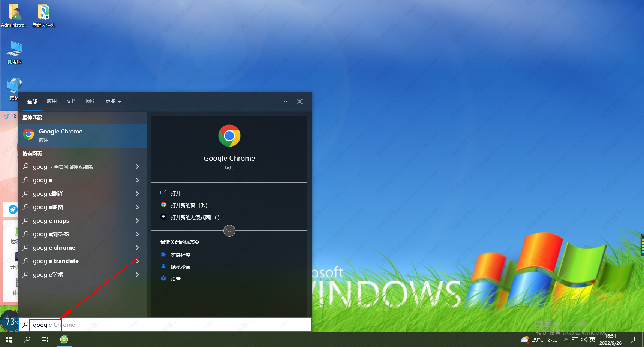Open the notification center icon
The image size is (644, 347).
632,340
